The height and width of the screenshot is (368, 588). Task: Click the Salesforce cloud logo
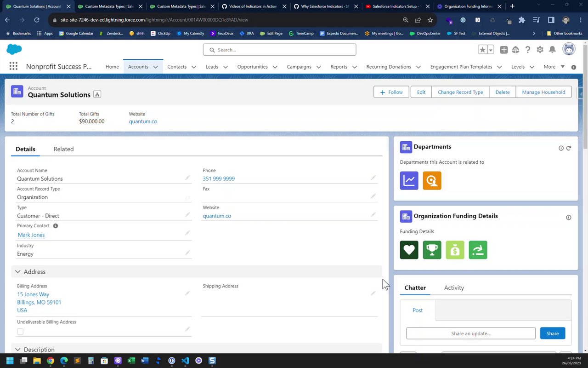14,50
